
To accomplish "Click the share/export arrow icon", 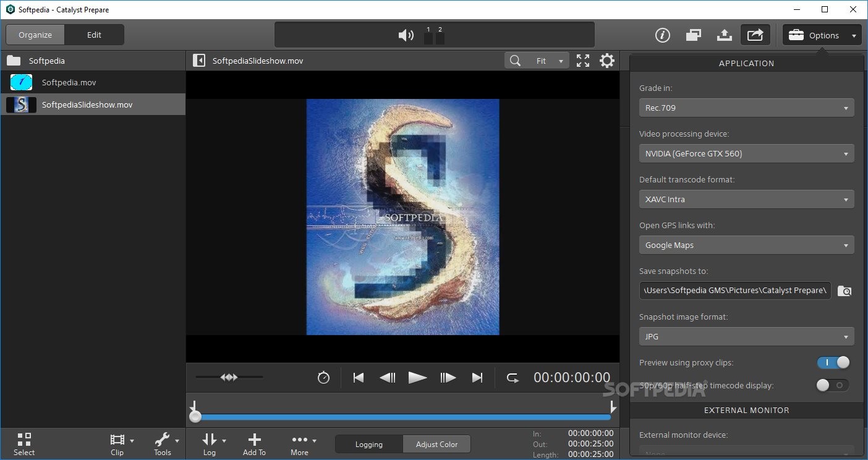I will tap(755, 35).
